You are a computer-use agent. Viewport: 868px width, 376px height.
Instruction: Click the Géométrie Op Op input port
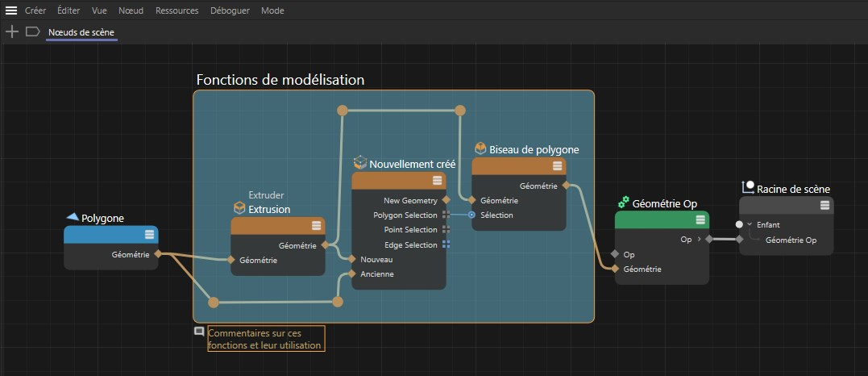614,254
